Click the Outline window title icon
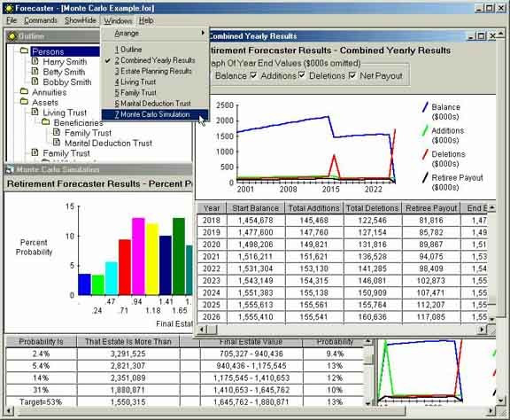Screen dimensions: 510x420 (12, 36)
